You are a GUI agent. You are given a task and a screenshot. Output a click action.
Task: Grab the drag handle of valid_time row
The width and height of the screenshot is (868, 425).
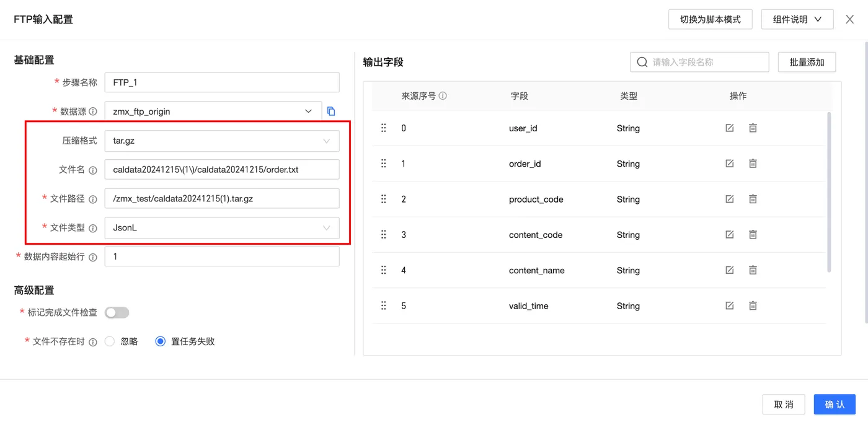coord(383,305)
